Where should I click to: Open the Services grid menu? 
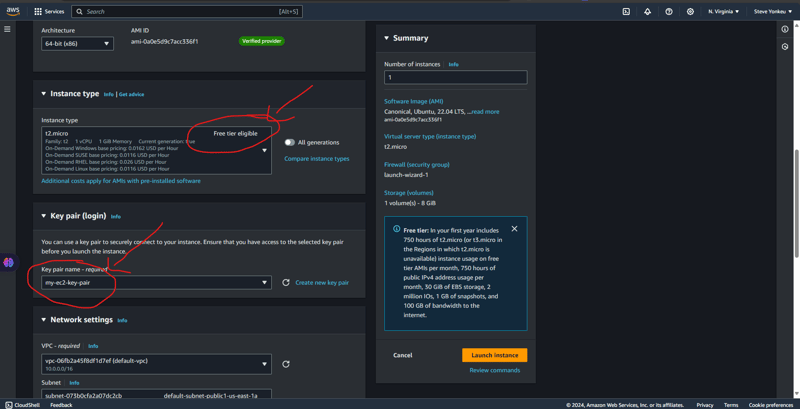click(49, 11)
